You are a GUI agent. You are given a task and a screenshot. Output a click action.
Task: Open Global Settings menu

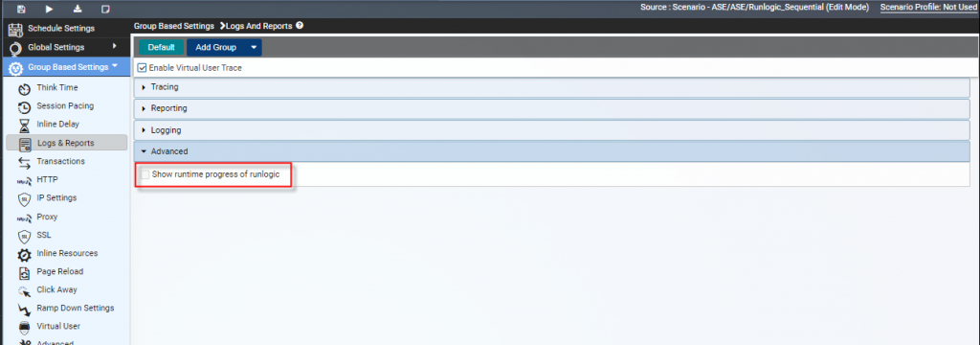(x=56, y=47)
